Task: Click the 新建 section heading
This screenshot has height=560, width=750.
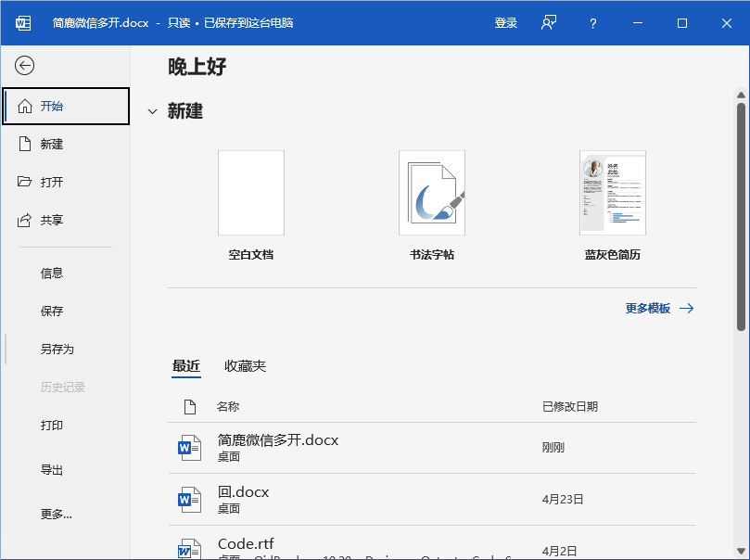Action: point(185,111)
